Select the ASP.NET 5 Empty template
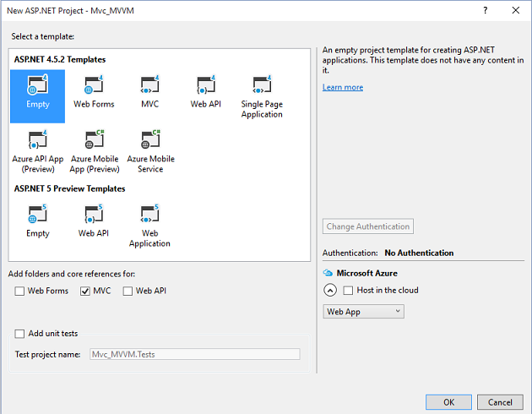The height and width of the screenshot is (414, 532). [38, 221]
